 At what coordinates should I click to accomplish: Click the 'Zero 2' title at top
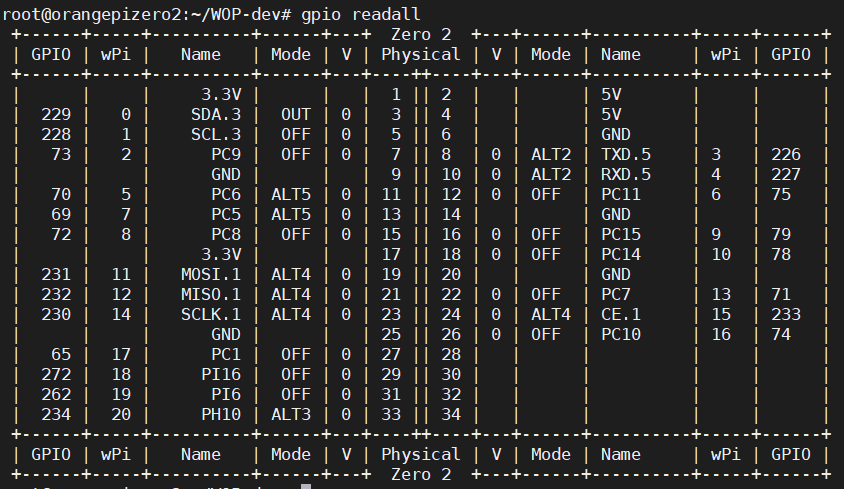tap(421, 34)
